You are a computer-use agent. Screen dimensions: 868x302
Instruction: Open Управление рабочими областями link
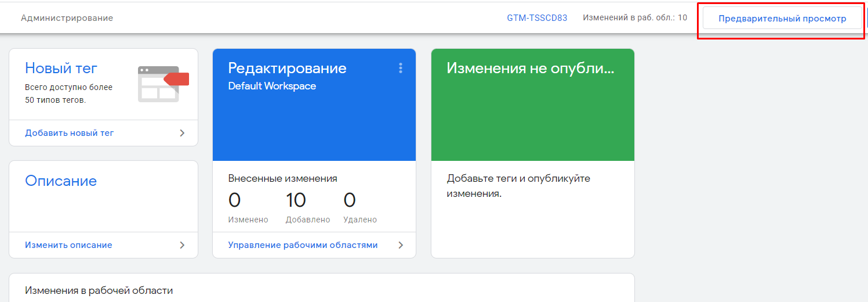303,245
